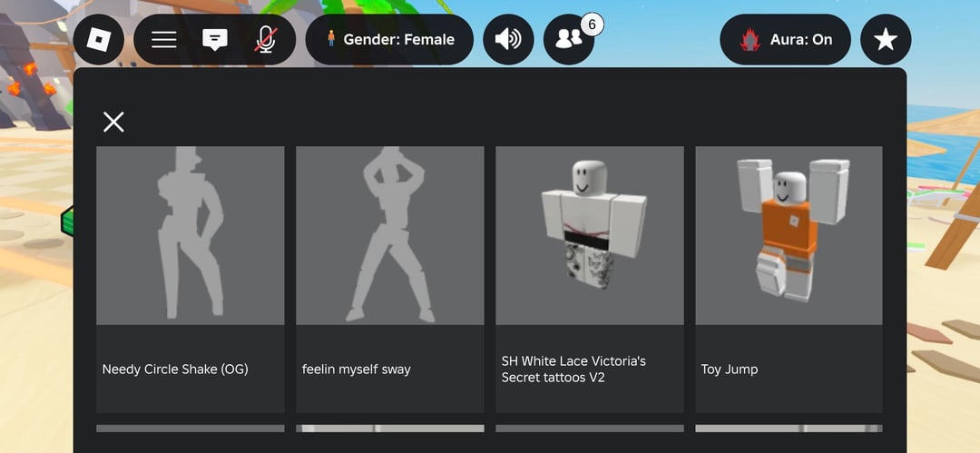Open the players list icon
Screen dimensions: 980x453
(x=569, y=40)
